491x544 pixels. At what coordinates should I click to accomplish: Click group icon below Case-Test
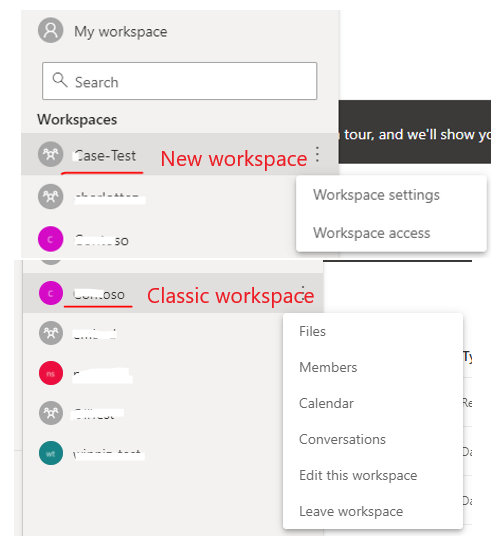[x=51, y=197]
